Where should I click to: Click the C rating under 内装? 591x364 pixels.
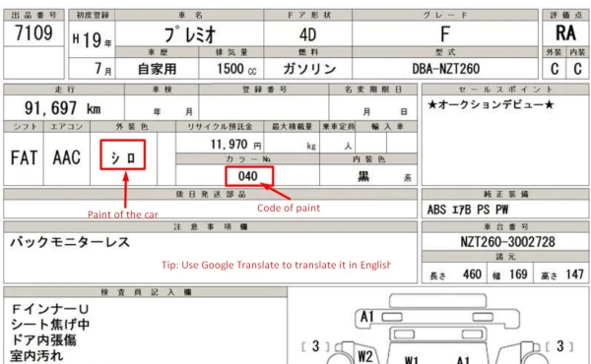coord(577,69)
